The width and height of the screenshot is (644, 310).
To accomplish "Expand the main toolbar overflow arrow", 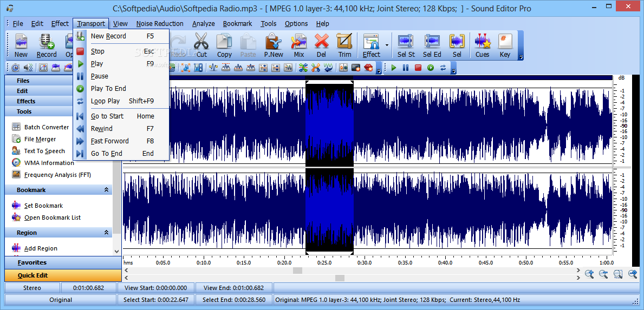I will coord(521,57).
